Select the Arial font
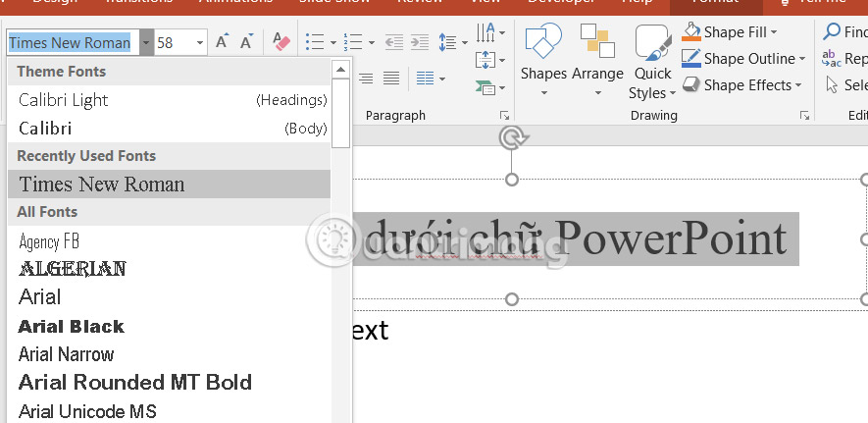This screenshot has width=868, height=423. (x=170, y=297)
